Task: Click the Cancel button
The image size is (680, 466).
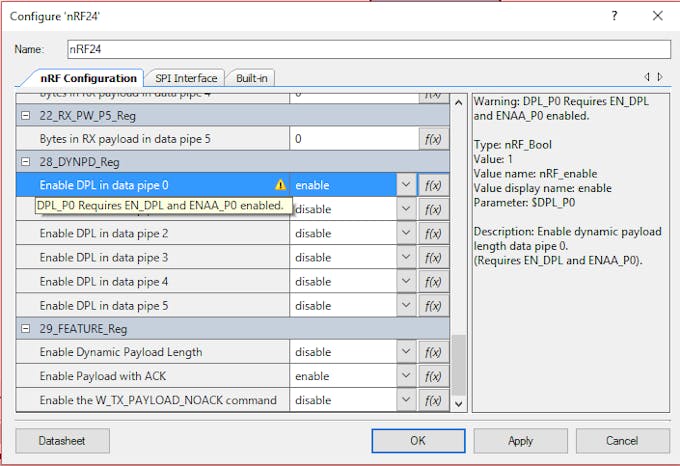Action: [622, 441]
